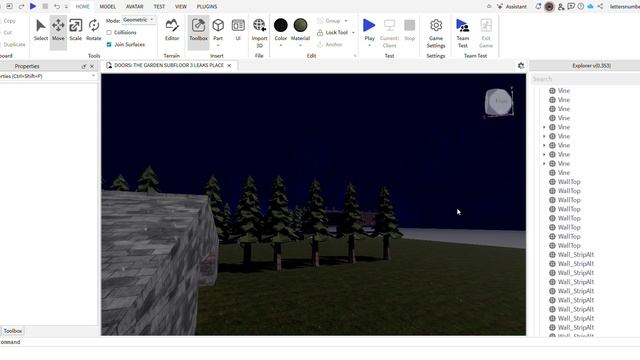Open the Toolbox tab at the bottom left
Viewport: 640px width, 360px height.
coord(13,331)
